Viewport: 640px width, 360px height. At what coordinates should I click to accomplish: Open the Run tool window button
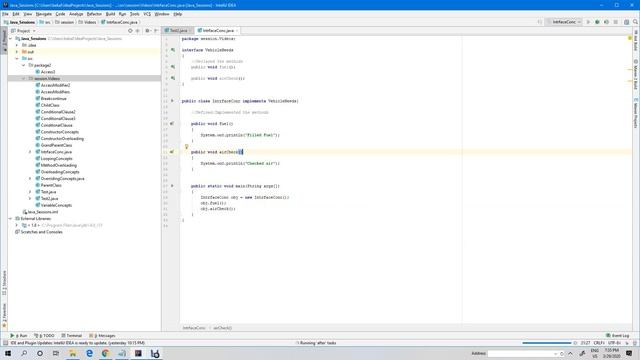point(19,336)
